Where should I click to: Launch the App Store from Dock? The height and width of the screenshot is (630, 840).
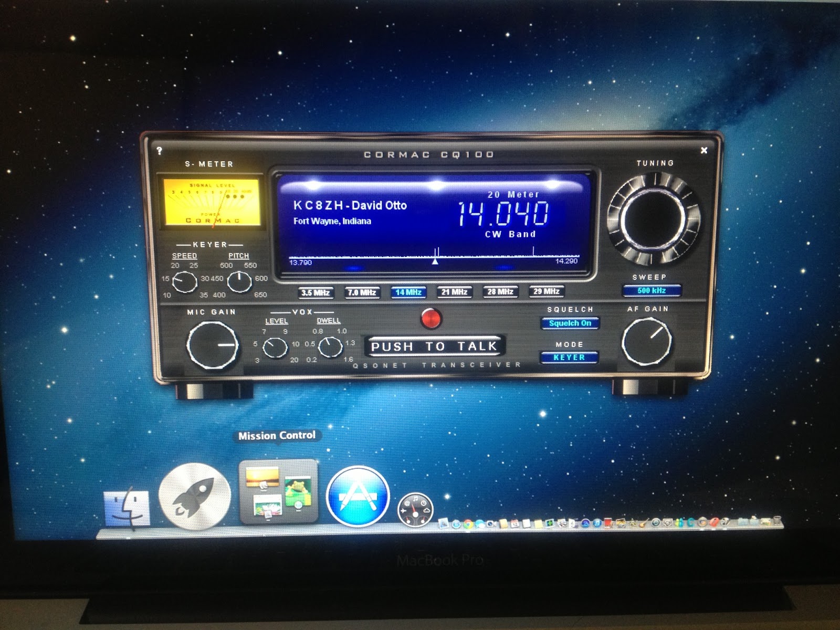click(358, 496)
